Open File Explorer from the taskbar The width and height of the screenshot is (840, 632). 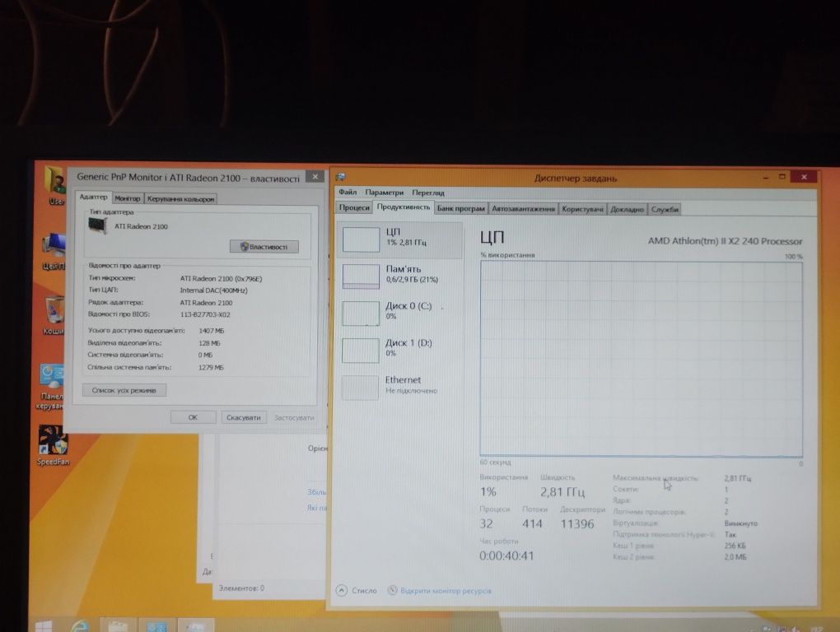(x=119, y=625)
